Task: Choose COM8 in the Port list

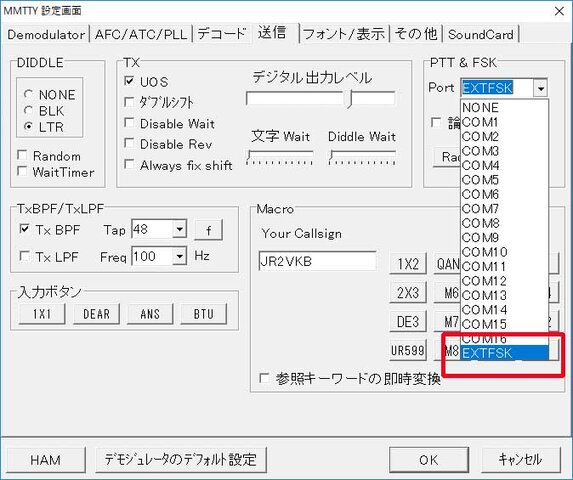Action: click(x=504, y=223)
